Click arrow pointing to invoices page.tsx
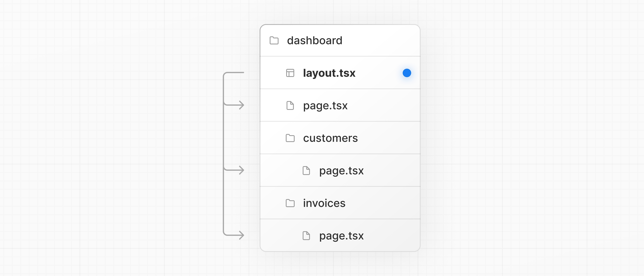The width and height of the screenshot is (644, 276). pyautogui.click(x=239, y=235)
